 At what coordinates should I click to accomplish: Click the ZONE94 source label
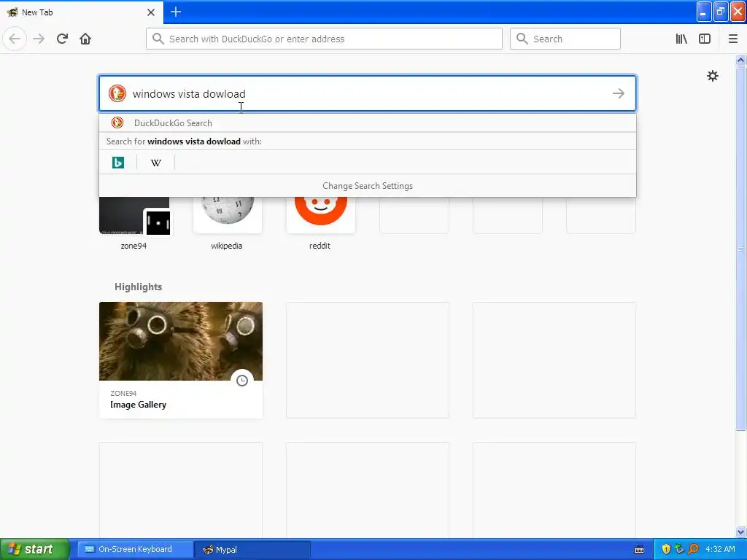(x=123, y=393)
